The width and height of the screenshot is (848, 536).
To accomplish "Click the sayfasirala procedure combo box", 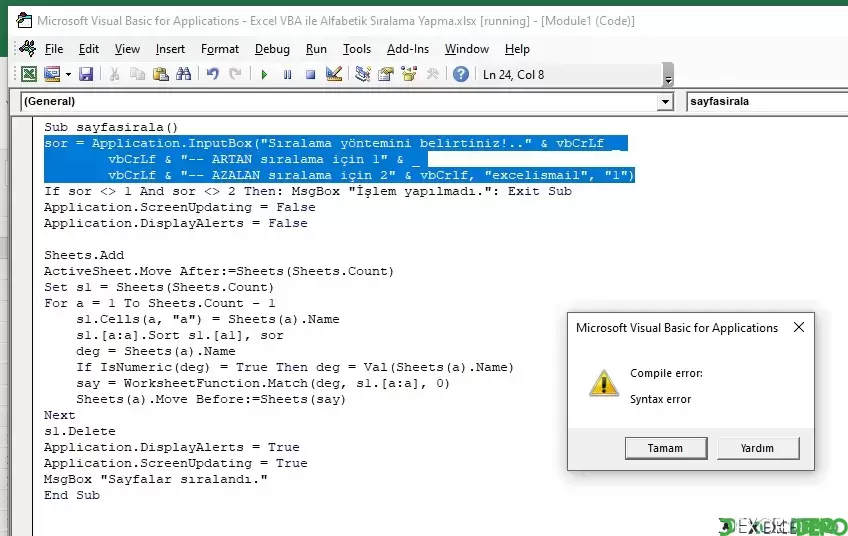I will [767, 102].
